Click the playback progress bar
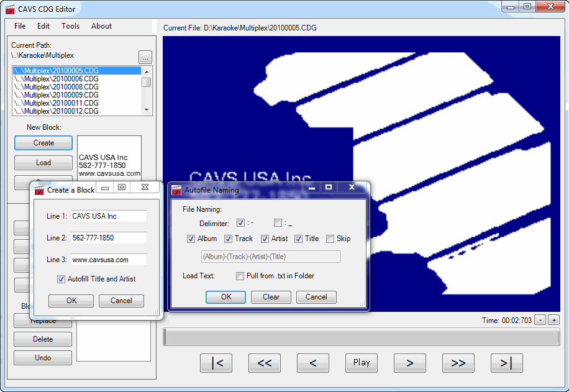The height and width of the screenshot is (392, 569). (x=362, y=337)
